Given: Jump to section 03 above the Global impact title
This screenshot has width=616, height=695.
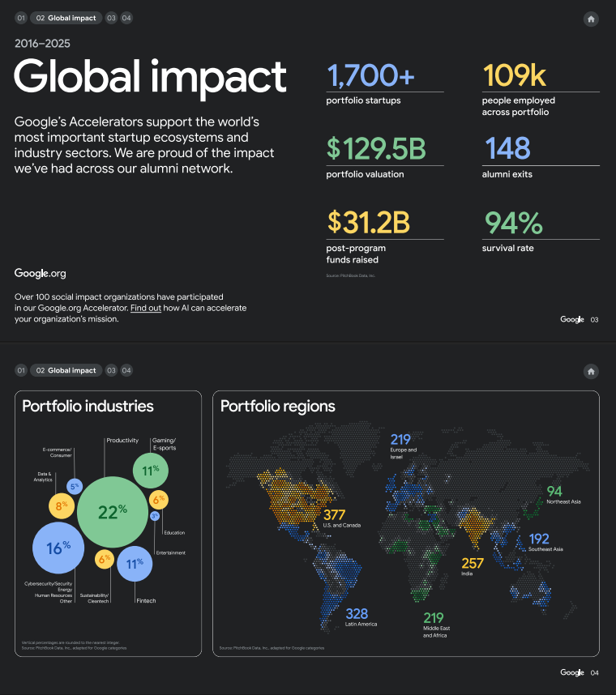Looking at the screenshot, I should pyautogui.click(x=111, y=18).
